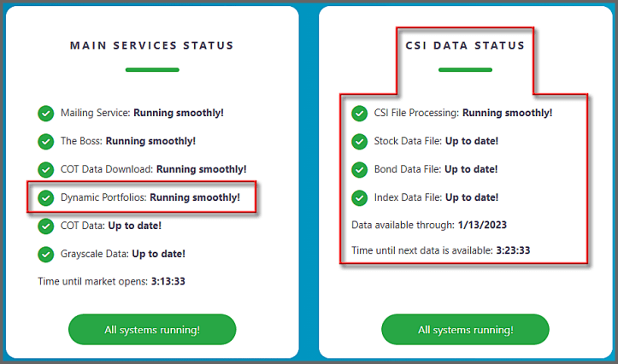Click the Dynamic Portfolios green checkmark icon
The height and width of the screenshot is (364, 618).
coord(45,197)
